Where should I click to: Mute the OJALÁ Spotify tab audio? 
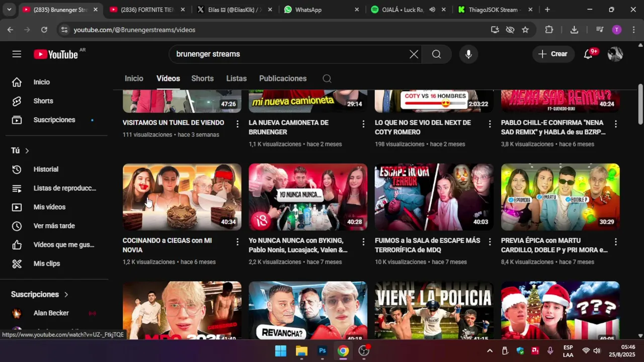tap(432, 10)
